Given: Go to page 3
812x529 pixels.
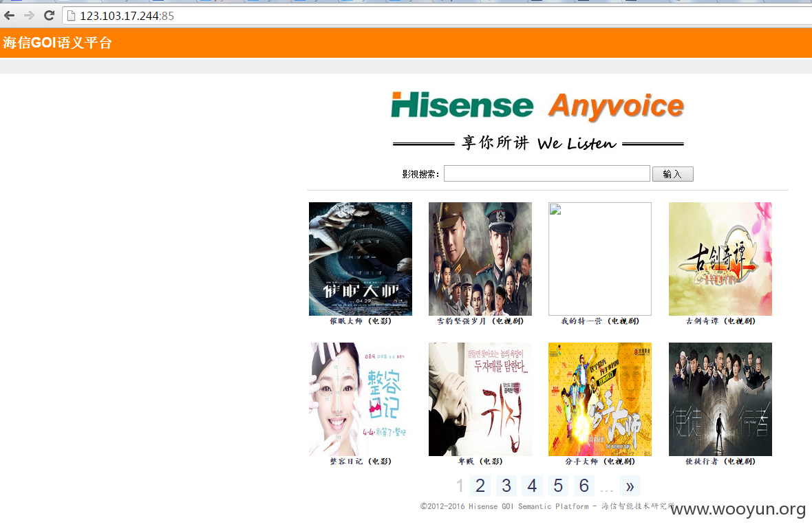Looking at the screenshot, I should click(x=506, y=486).
